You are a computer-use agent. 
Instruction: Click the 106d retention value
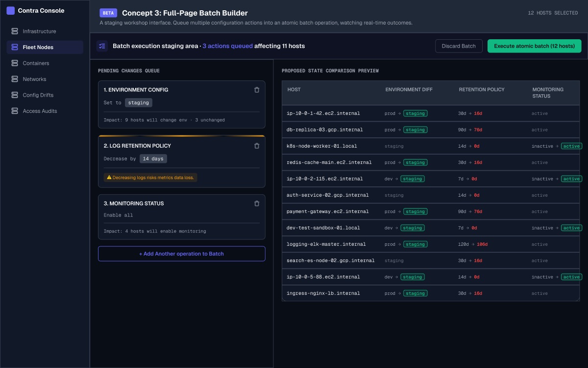coord(482,244)
